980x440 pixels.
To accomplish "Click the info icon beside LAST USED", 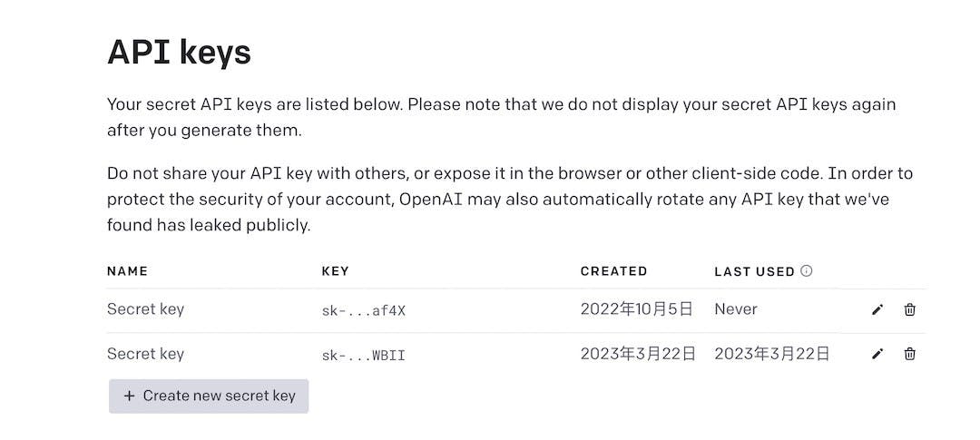I will click(x=807, y=270).
